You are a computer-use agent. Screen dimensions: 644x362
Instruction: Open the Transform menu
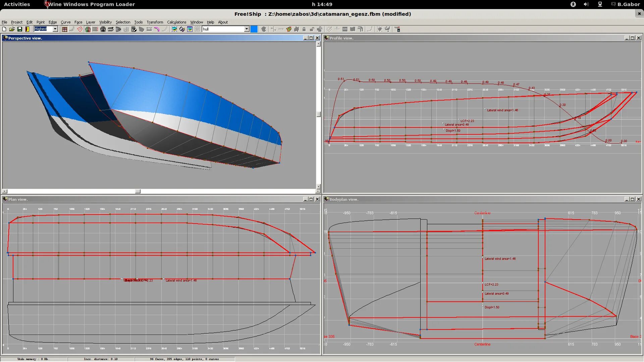pyautogui.click(x=155, y=22)
